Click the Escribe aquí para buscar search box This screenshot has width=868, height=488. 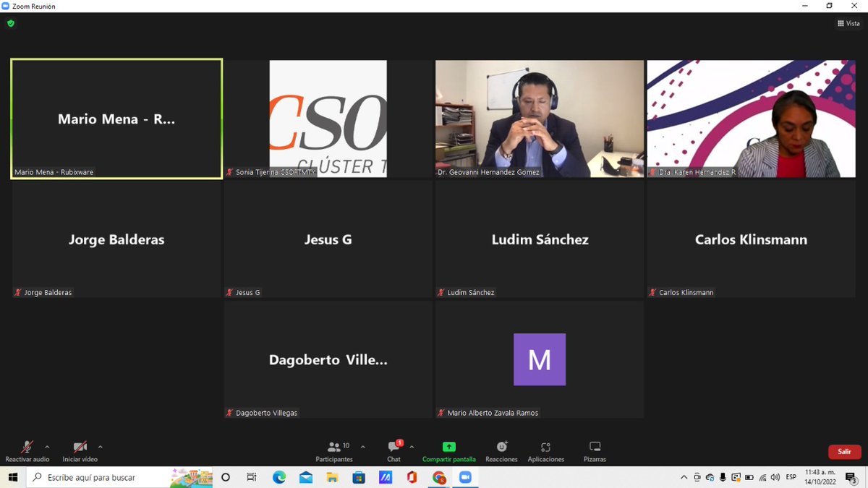(x=120, y=477)
